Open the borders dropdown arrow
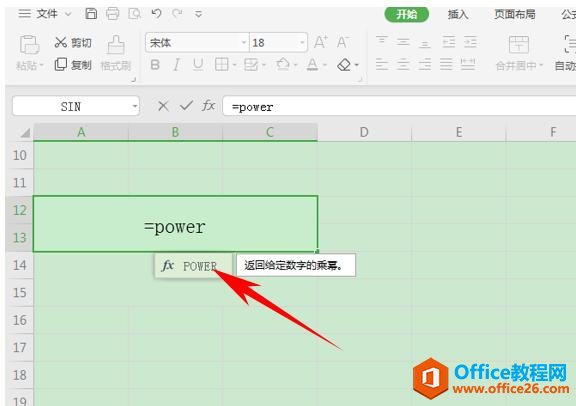The width and height of the screenshot is (576, 406). pyautogui.click(x=234, y=65)
